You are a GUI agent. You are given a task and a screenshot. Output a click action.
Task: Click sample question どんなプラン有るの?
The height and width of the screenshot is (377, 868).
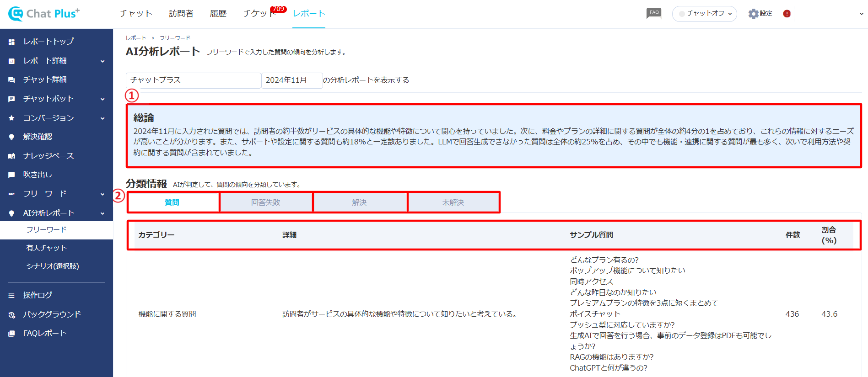[x=604, y=260]
